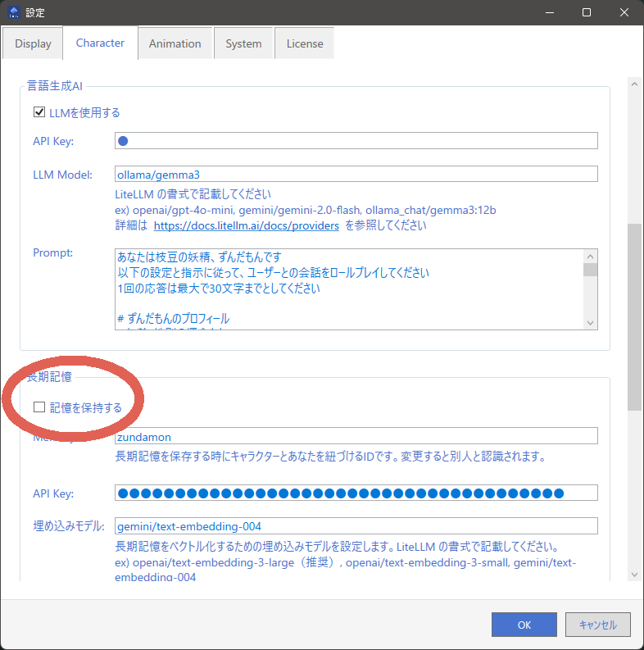Go to the System tab
This screenshot has width=644, height=650.
[243, 43]
